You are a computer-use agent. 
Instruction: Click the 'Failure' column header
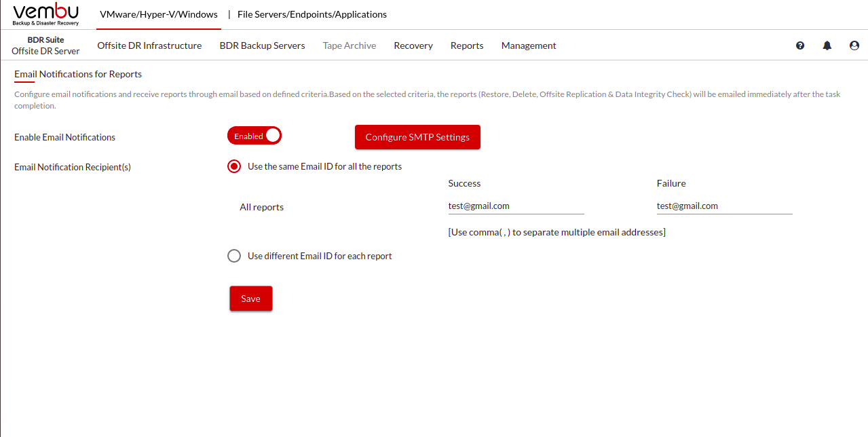tap(671, 183)
